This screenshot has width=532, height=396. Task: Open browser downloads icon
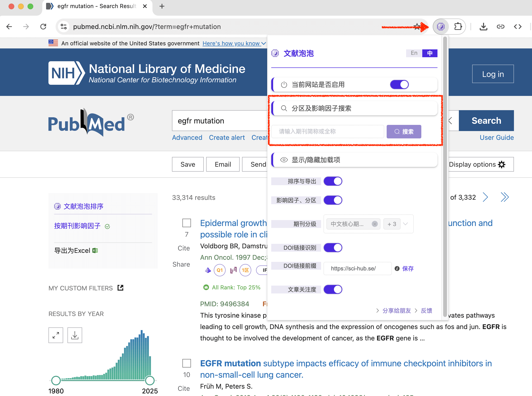[x=483, y=27]
